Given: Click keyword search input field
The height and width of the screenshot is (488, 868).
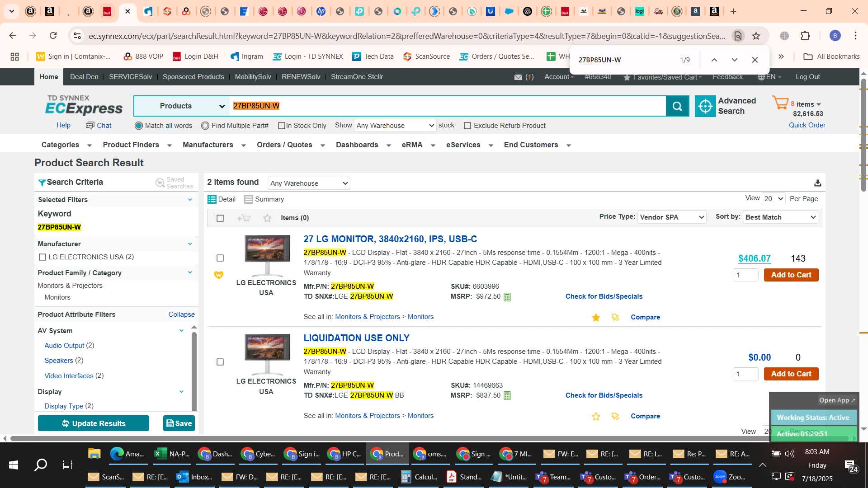Looking at the screenshot, I should [448, 106].
